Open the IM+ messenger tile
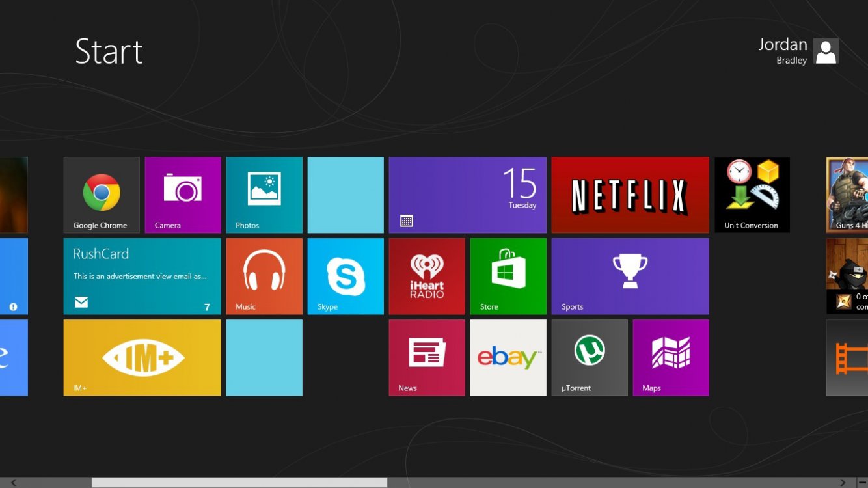This screenshot has height=488, width=868. click(142, 357)
